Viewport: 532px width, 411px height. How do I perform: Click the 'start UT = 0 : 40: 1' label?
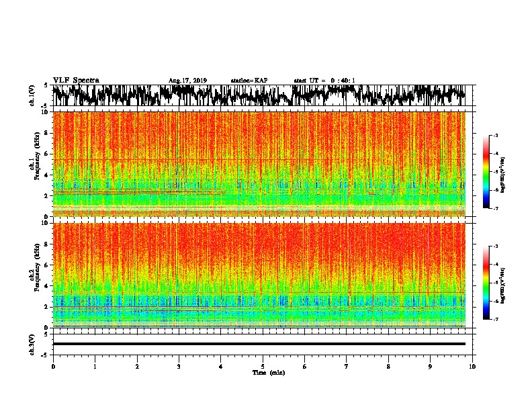coord(324,81)
